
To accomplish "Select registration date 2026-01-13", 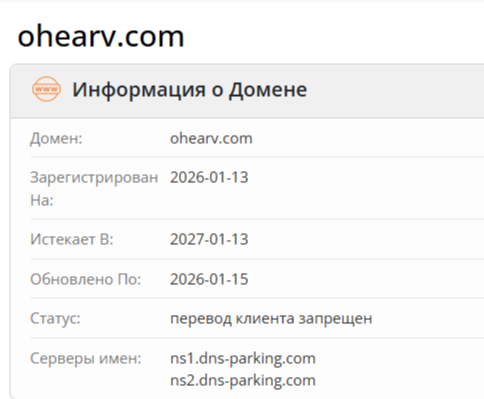I will pos(209,177).
